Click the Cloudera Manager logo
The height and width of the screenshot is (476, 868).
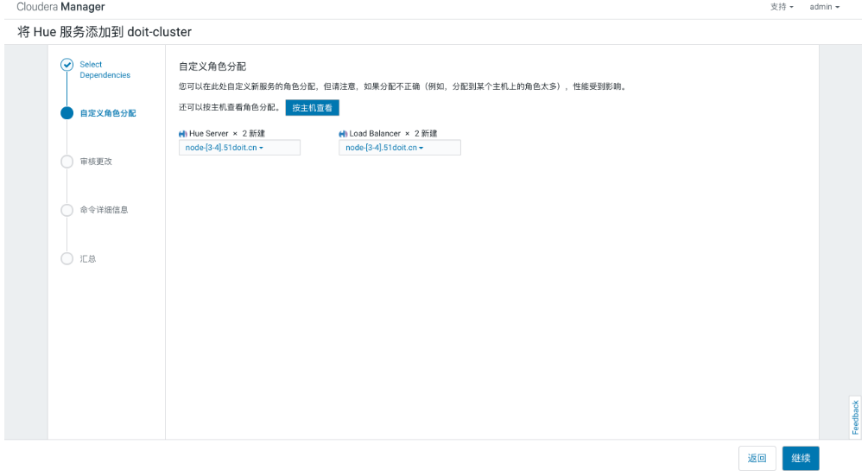pos(60,7)
